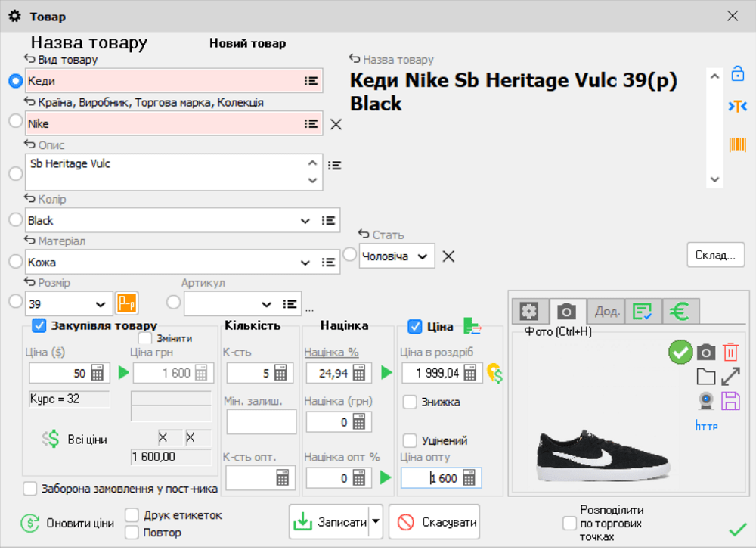Click the barcode icon beside product name
The width and height of the screenshot is (756, 550).
pyautogui.click(x=737, y=144)
